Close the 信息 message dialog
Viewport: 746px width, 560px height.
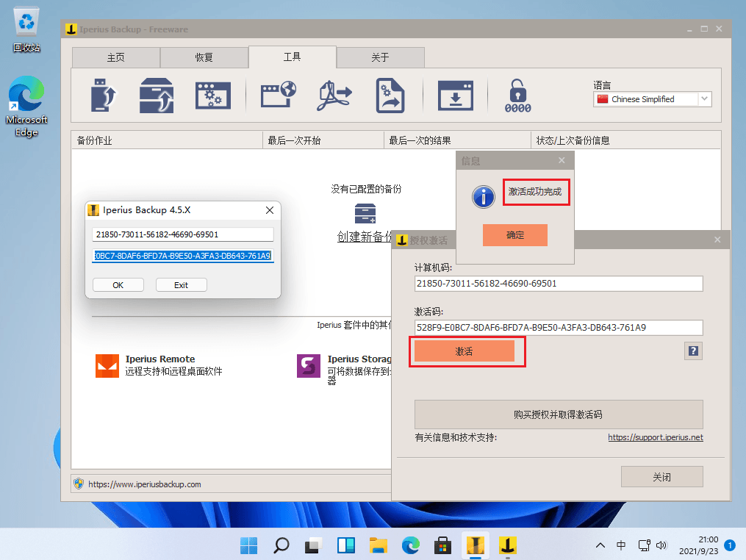562,160
